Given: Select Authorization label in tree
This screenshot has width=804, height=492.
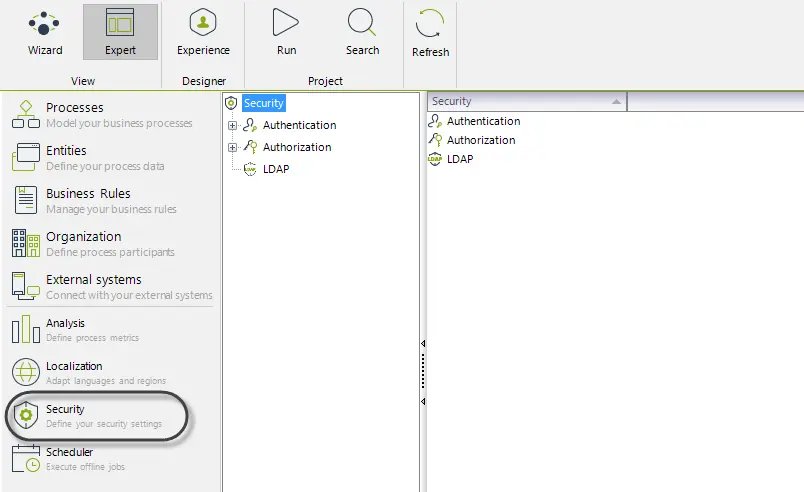Looking at the screenshot, I should coord(297,147).
